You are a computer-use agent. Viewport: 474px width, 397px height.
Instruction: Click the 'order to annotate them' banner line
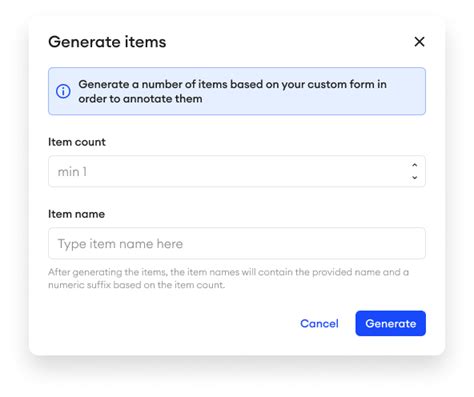[x=140, y=99]
